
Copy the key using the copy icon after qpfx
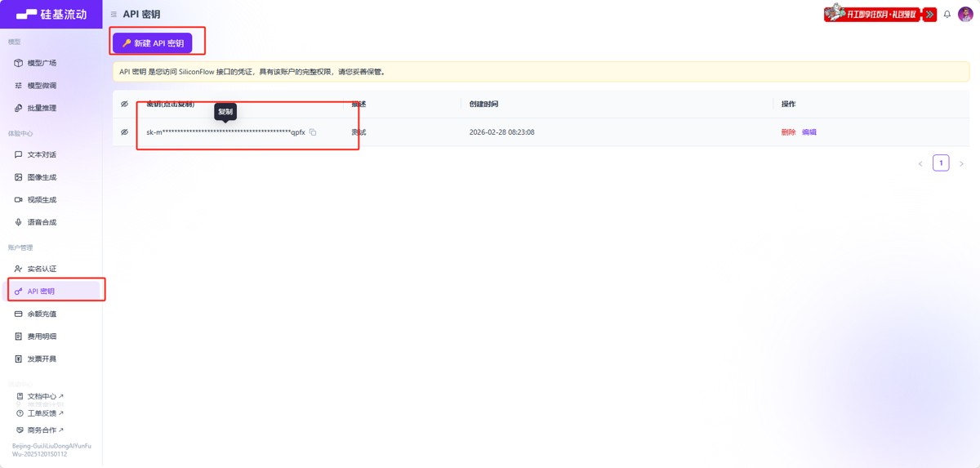click(x=313, y=132)
